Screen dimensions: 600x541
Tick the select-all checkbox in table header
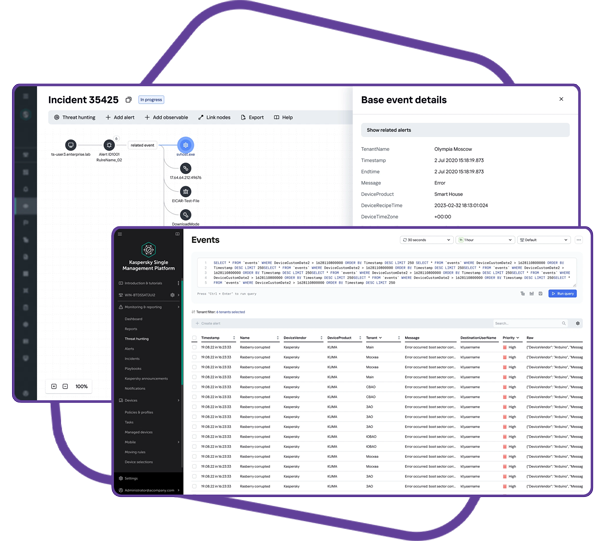point(195,338)
